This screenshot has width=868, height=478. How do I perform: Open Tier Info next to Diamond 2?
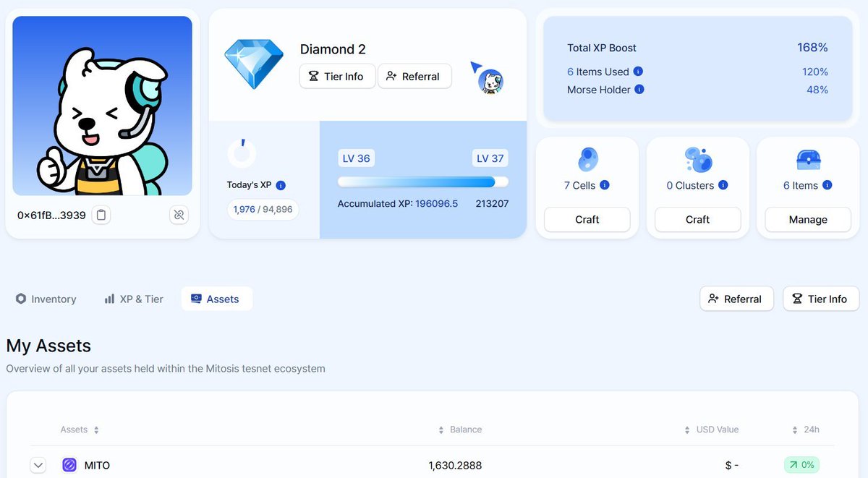[x=337, y=76]
